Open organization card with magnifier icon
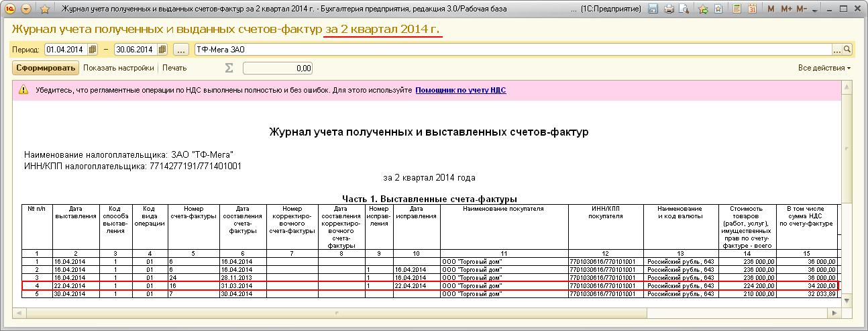The image size is (868, 331). pos(847,49)
